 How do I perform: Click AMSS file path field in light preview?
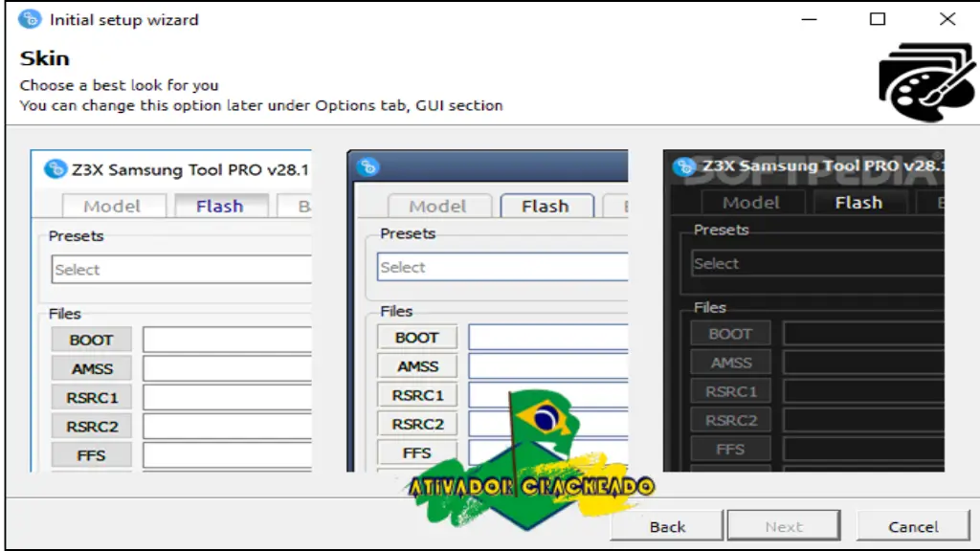coord(227,368)
